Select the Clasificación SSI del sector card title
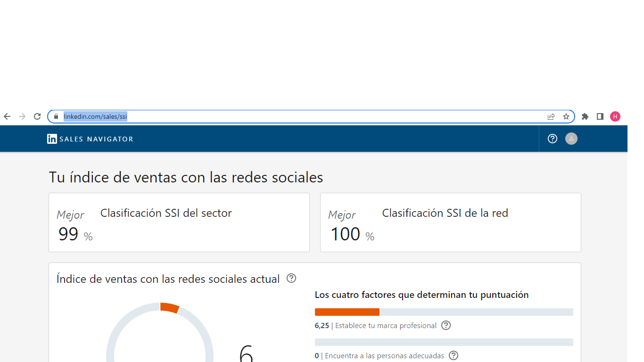This screenshot has height=362, width=644. [166, 213]
